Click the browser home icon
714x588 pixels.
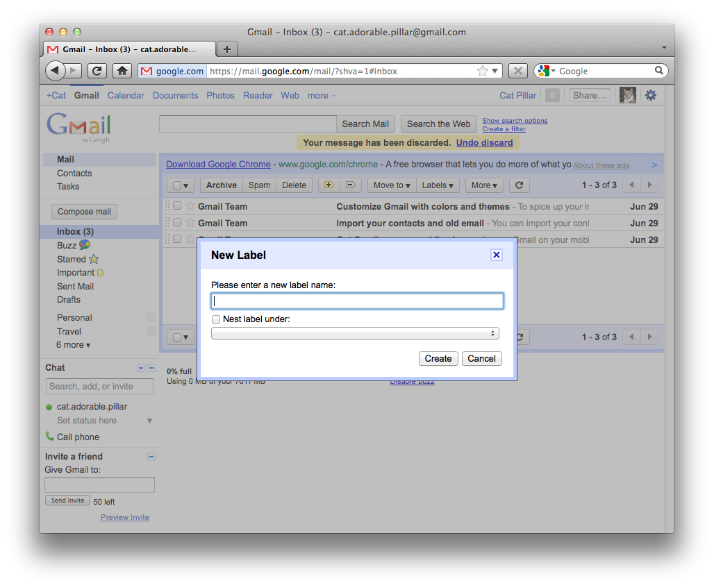coord(122,71)
